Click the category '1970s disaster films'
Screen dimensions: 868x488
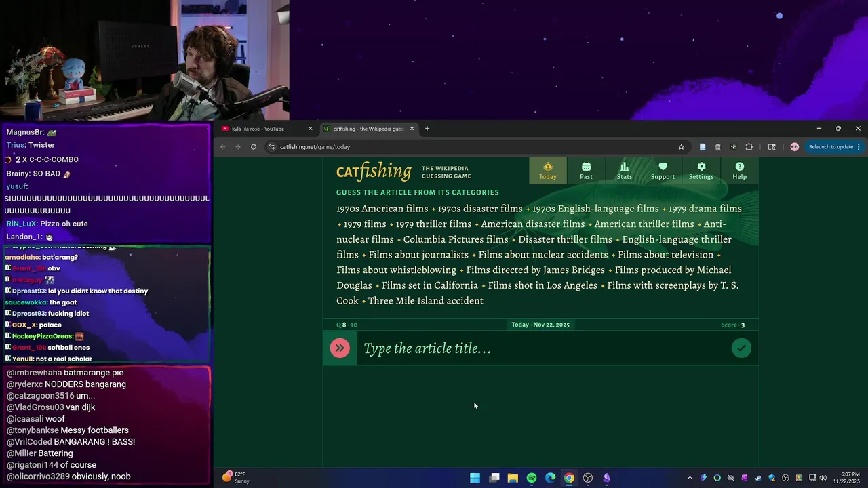[480, 209]
